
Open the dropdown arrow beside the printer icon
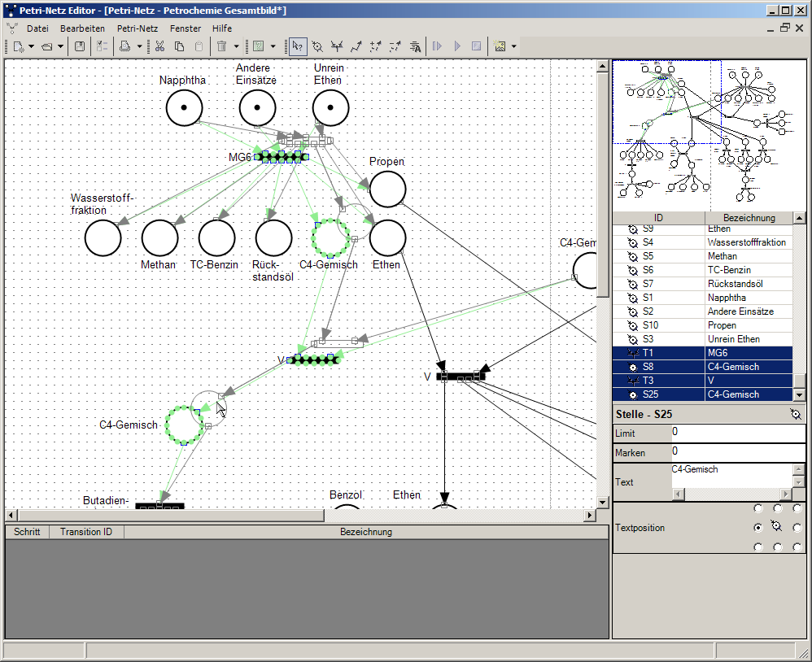click(x=139, y=46)
